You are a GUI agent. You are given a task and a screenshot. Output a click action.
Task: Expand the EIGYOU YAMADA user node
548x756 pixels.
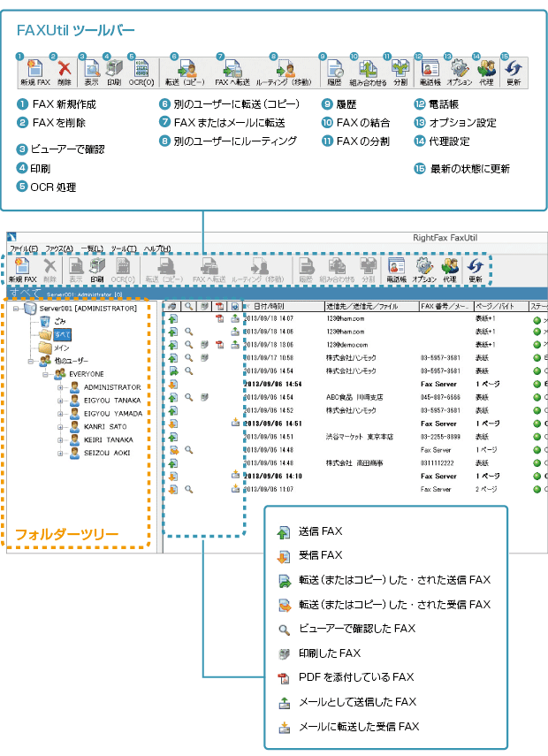point(60,413)
